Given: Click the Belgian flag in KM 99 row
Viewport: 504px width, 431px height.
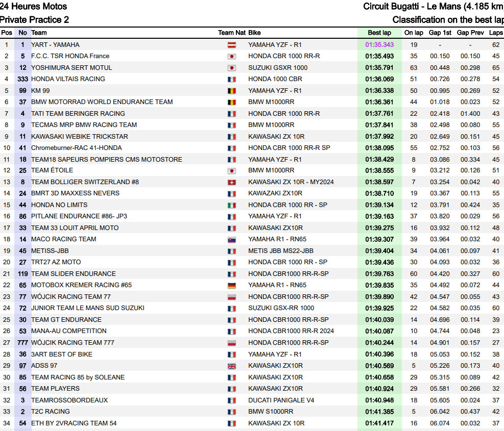Looking at the screenshot, I should (231, 91).
